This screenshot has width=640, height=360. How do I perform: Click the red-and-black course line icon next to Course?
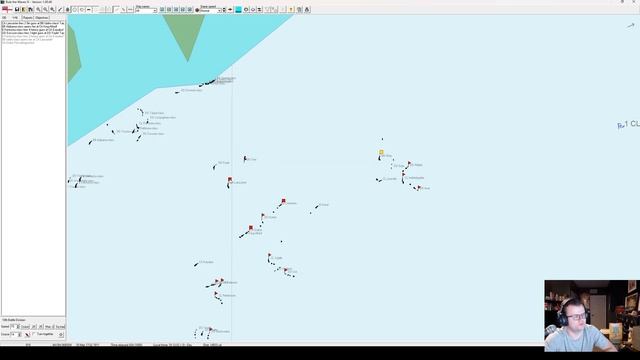coord(27,335)
